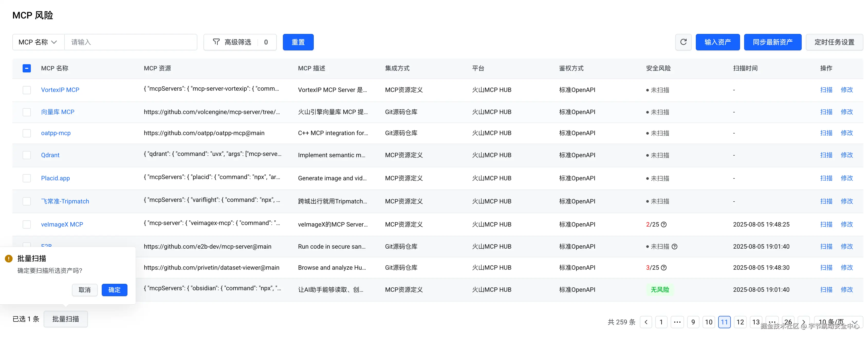Select the Qdrant row checkbox
Viewport: 868px width, 338px height.
pyautogui.click(x=27, y=155)
